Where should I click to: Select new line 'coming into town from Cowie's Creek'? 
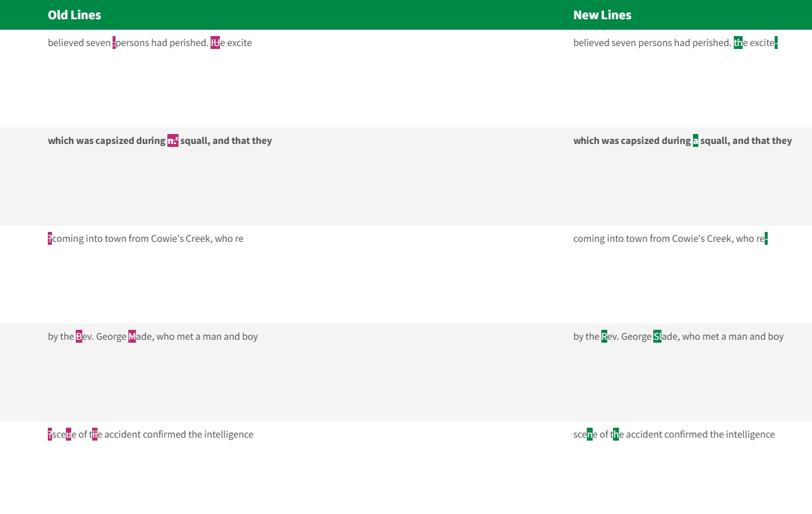point(668,239)
